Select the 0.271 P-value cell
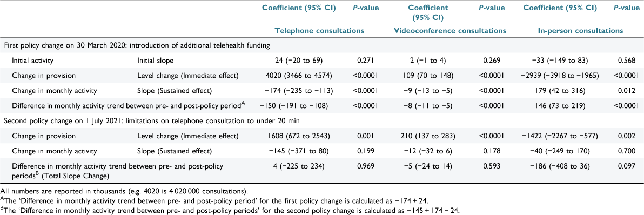Viewport: 644px width, 215px height. click(365, 61)
